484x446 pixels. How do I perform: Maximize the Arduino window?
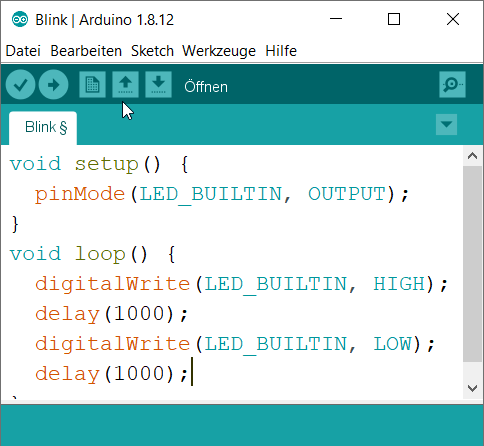tap(394, 19)
